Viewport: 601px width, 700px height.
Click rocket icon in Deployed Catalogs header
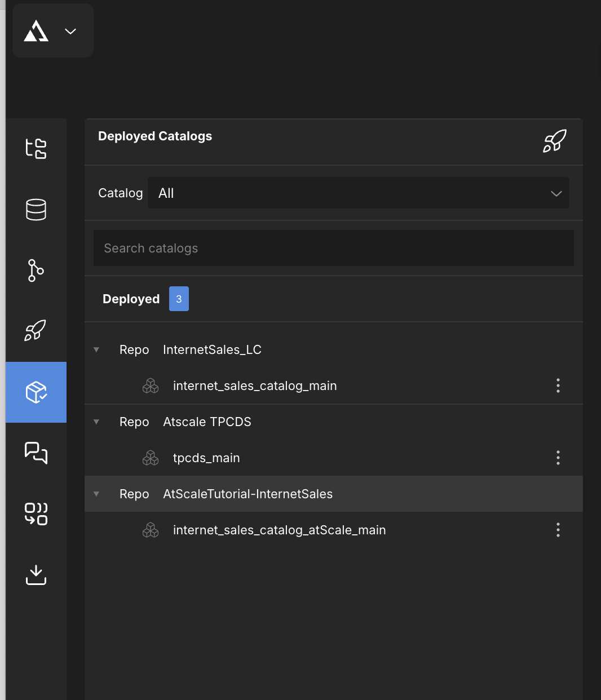[554, 141]
